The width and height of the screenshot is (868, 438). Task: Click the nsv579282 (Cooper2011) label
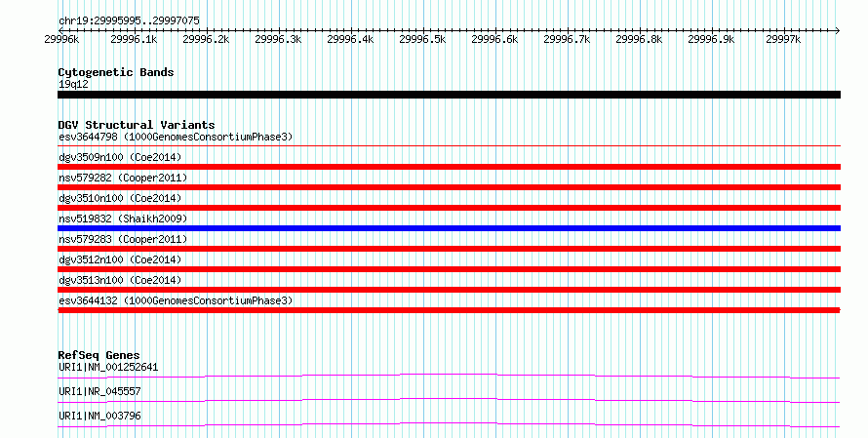pos(123,178)
